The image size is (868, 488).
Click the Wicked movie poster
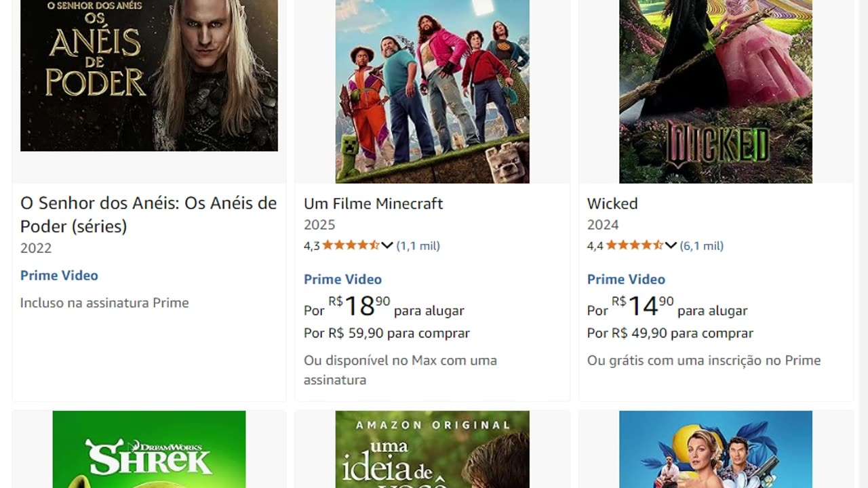[715, 91]
